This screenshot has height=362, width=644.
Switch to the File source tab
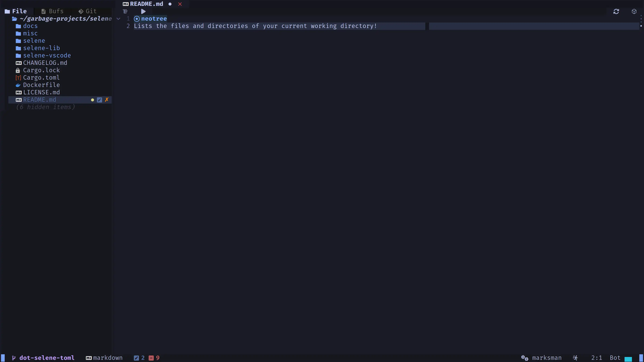(x=16, y=11)
